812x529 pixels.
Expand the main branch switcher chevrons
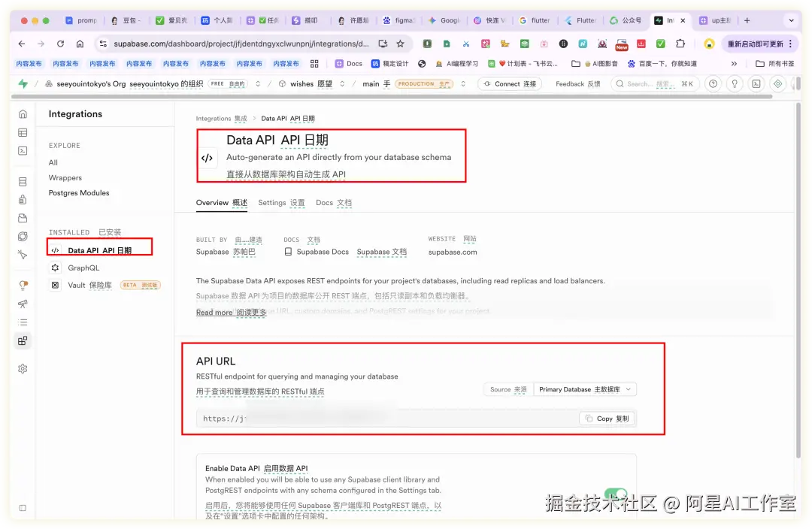pyautogui.click(x=463, y=84)
